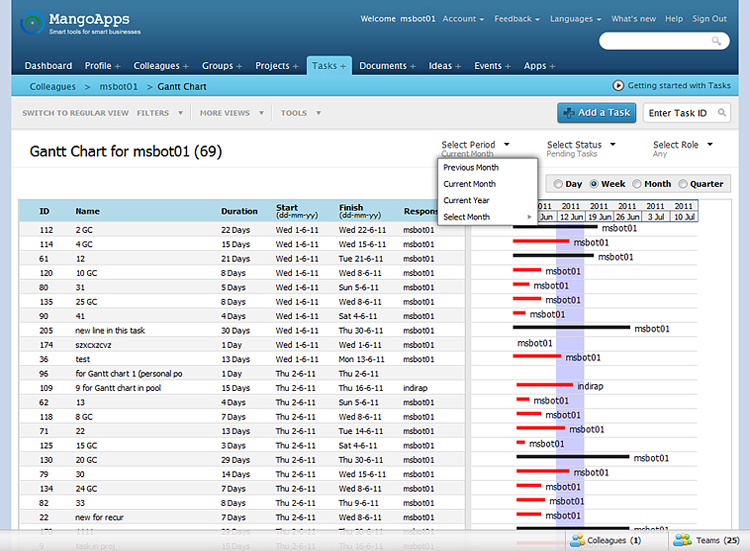Open the Select Period dropdown
Image resolution: width=750 pixels, height=551 pixels.
click(475, 144)
